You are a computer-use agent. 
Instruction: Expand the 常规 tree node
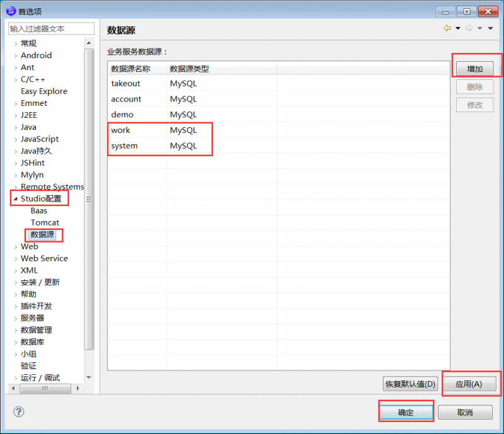pyautogui.click(x=15, y=43)
